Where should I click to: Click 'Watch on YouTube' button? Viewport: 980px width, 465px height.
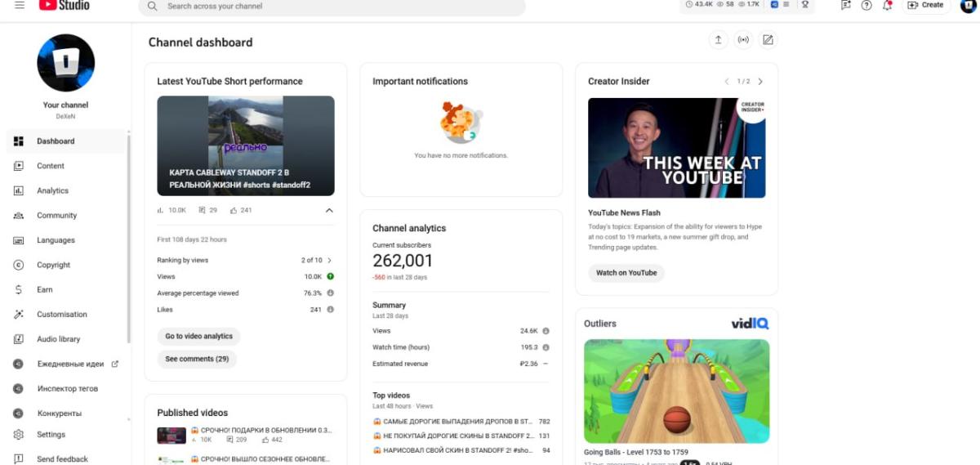626,273
